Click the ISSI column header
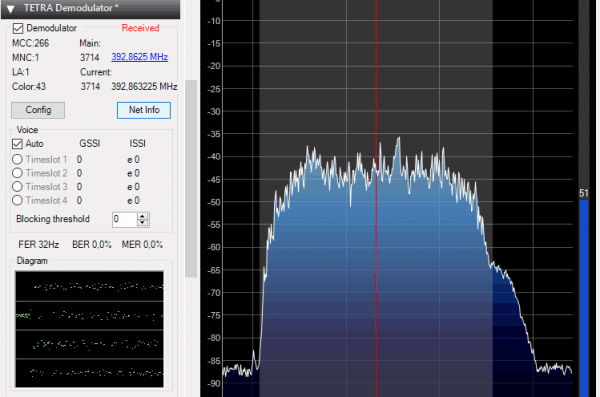 [x=137, y=144]
